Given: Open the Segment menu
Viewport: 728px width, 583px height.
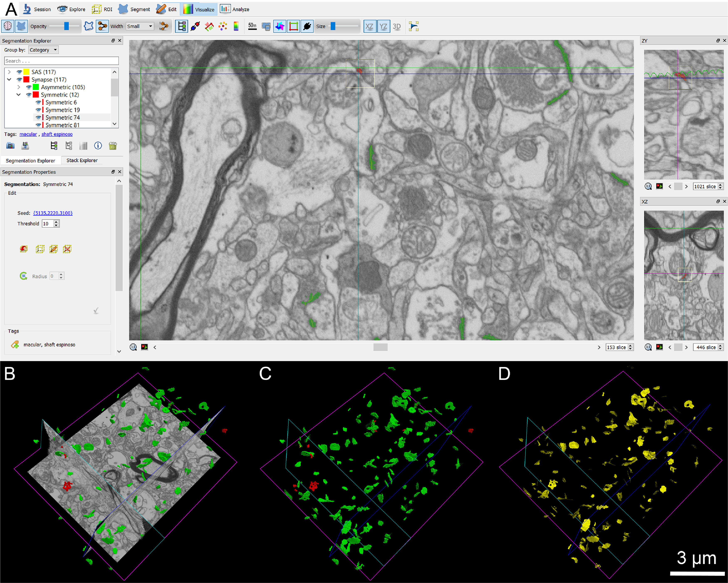Looking at the screenshot, I should (134, 9).
